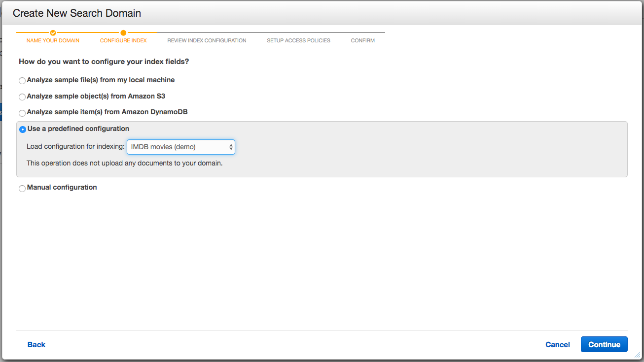The image size is (644, 362).
Task: Open the 'IMDB movies (demo)' configuration dropdown
Action: click(181, 147)
